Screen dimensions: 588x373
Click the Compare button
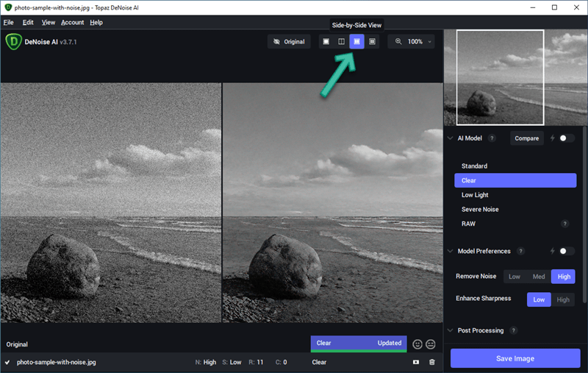click(x=526, y=138)
